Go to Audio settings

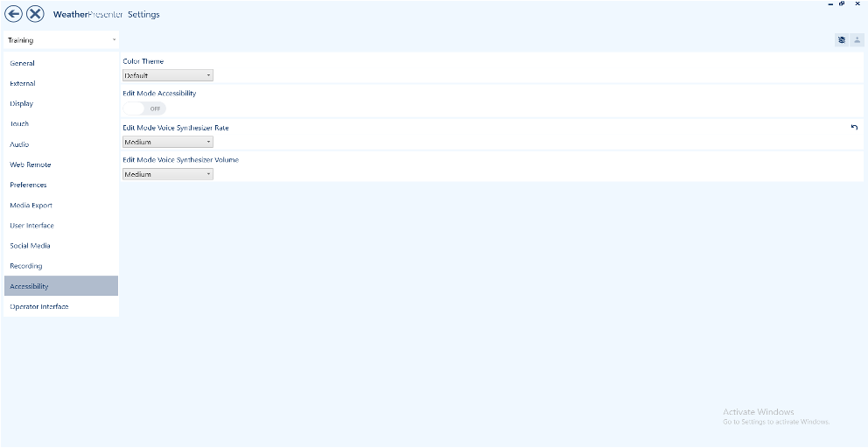tap(19, 144)
